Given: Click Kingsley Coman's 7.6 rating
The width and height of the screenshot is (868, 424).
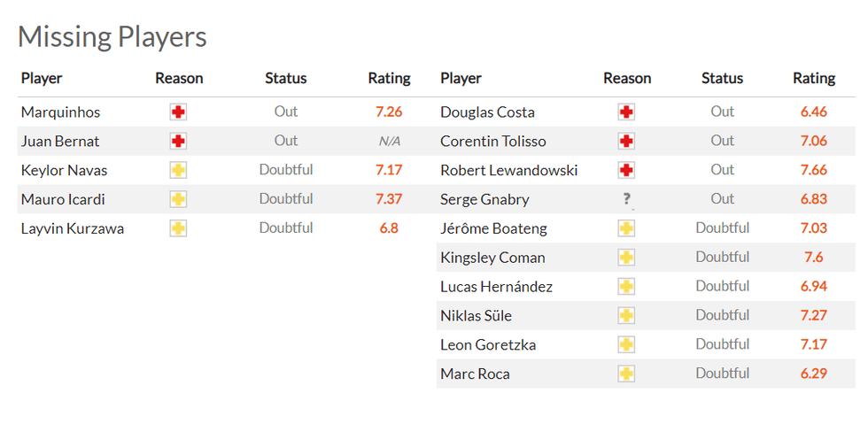Looking at the screenshot, I should coord(813,258).
